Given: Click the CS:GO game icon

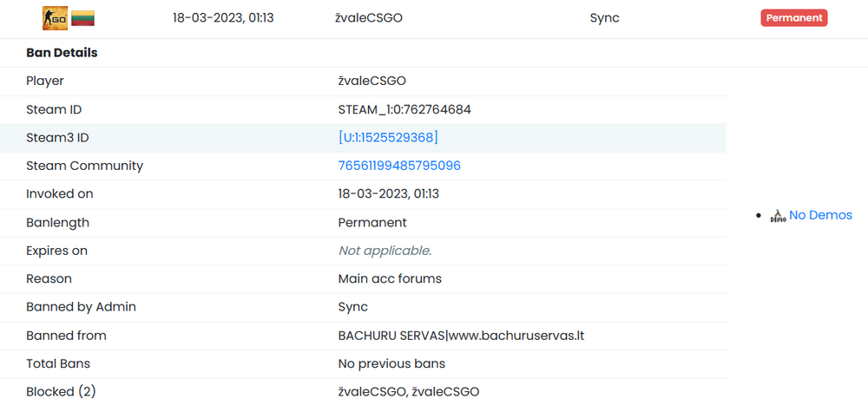Looking at the screenshot, I should pos(55,17).
